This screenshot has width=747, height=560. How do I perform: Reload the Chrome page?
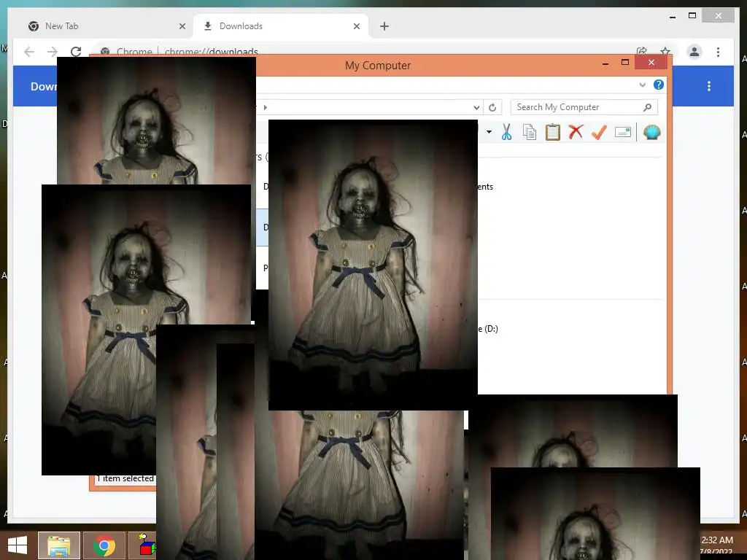76,52
